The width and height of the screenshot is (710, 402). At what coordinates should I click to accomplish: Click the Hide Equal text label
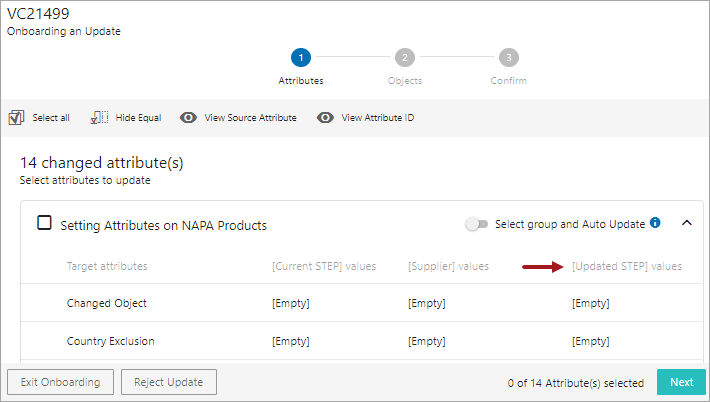(x=139, y=118)
